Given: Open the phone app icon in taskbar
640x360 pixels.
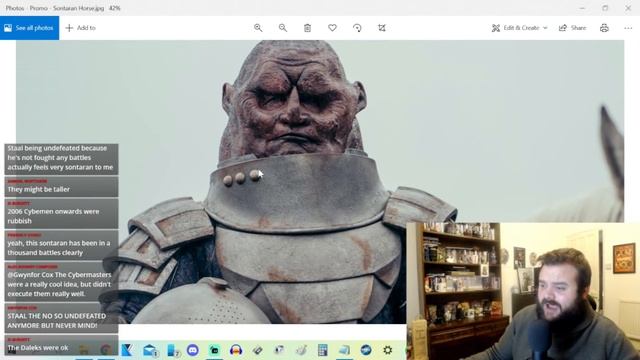Looking at the screenshot, I should point(173,350).
